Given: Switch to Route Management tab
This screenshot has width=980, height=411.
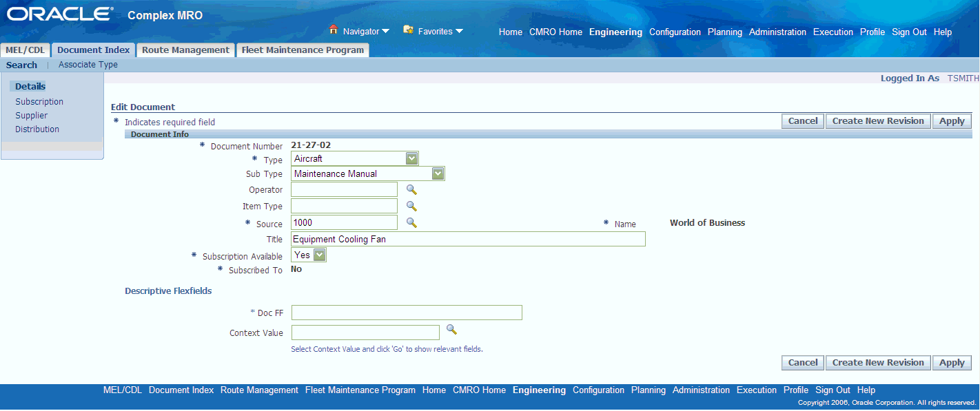Looking at the screenshot, I should tap(185, 50).
